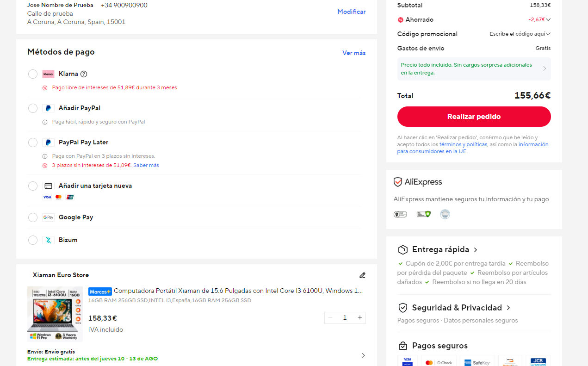
Task: Click the product price 158,33€
Action: point(102,318)
